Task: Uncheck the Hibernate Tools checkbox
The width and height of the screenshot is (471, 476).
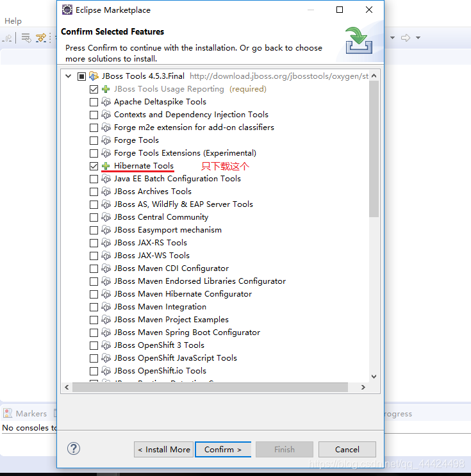Action: [x=94, y=166]
